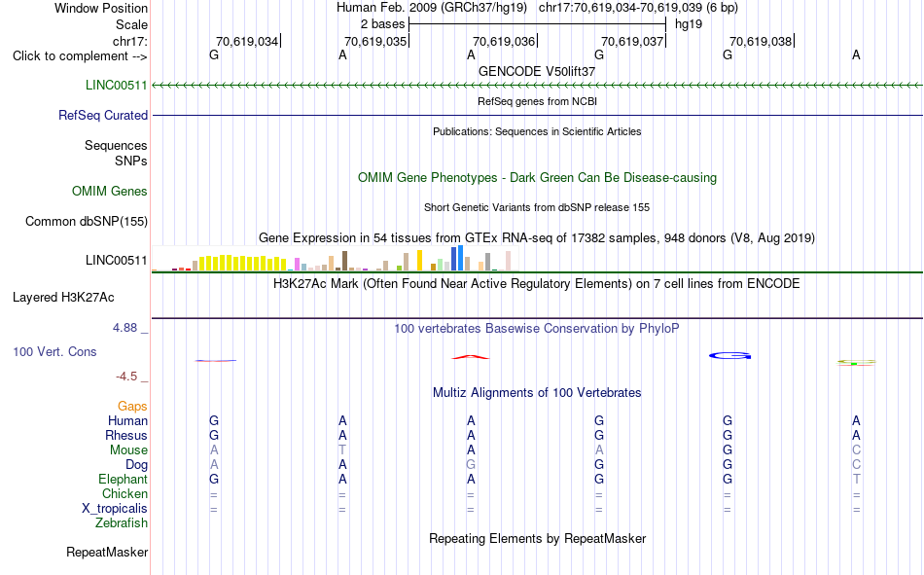Click the 70,619,038 position tick label
924x575 pixels.
761,41
